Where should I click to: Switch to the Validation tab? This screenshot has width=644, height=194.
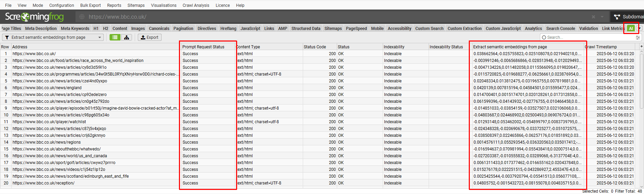pos(589,29)
